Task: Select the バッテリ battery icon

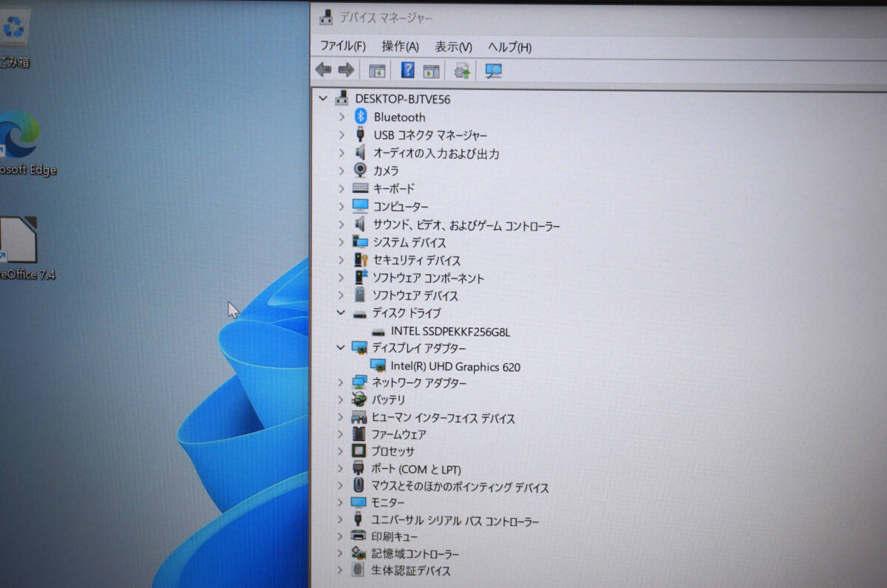Action: [x=359, y=400]
